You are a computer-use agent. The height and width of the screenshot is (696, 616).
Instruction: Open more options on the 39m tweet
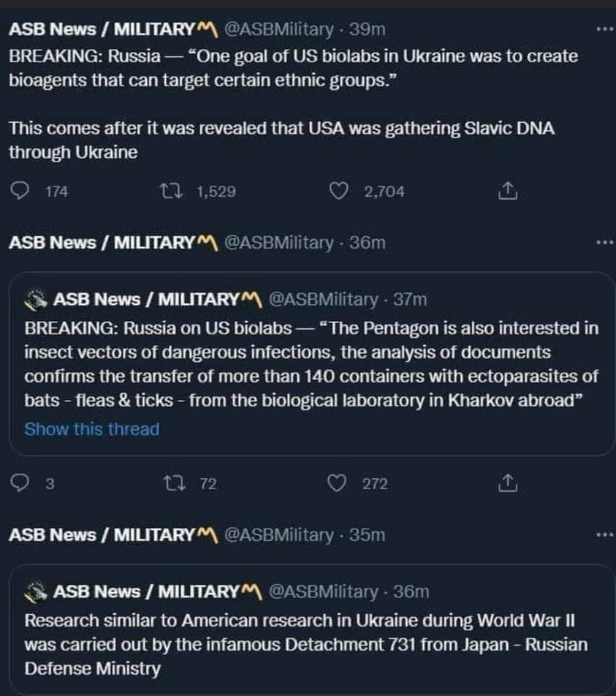[x=604, y=30]
